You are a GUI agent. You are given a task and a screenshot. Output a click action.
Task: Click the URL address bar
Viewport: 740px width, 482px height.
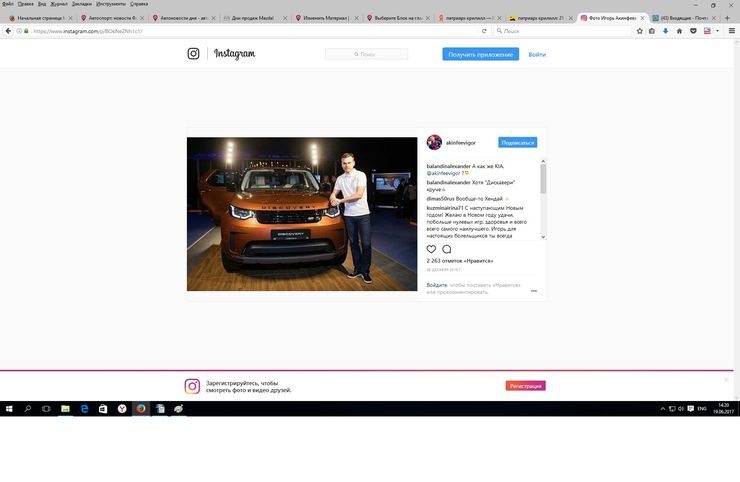(x=255, y=31)
